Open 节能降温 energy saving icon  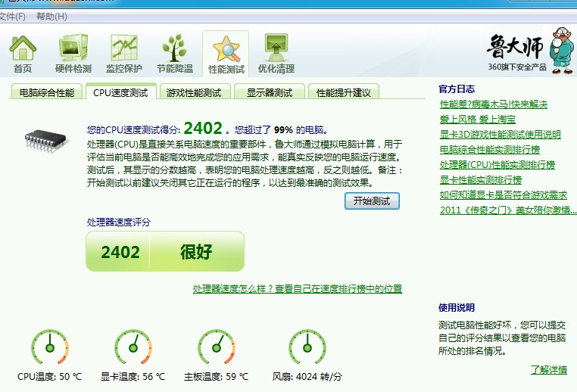pos(175,54)
